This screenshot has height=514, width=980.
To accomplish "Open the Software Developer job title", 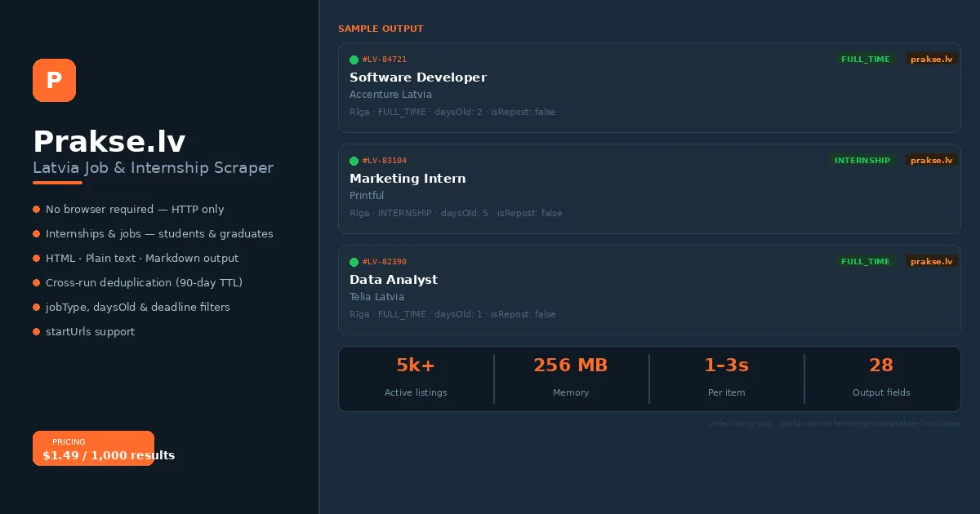I will [418, 78].
